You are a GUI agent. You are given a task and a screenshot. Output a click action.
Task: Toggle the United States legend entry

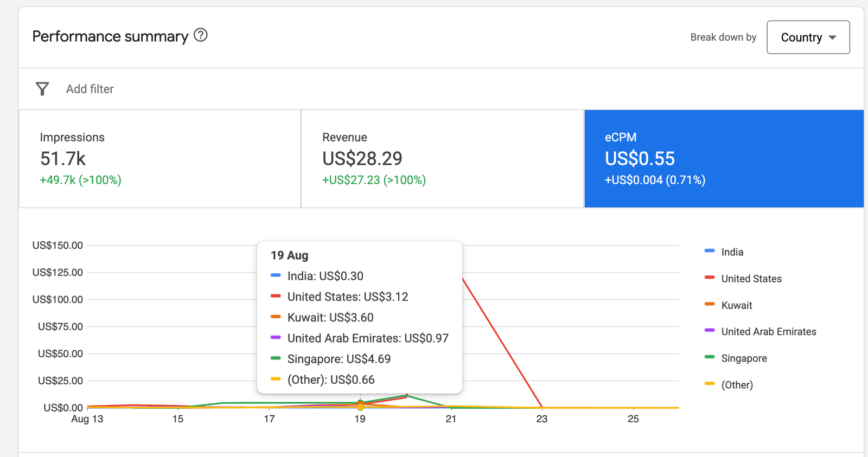click(x=743, y=279)
